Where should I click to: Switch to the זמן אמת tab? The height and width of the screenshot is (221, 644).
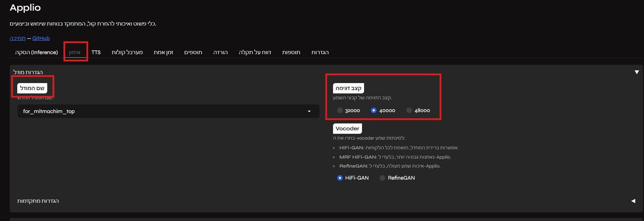click(x=163, y=52)
